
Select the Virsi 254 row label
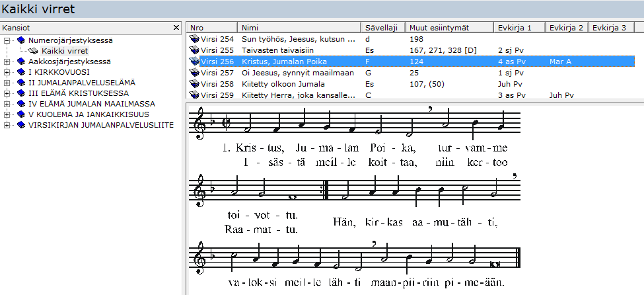pos(217,39)
